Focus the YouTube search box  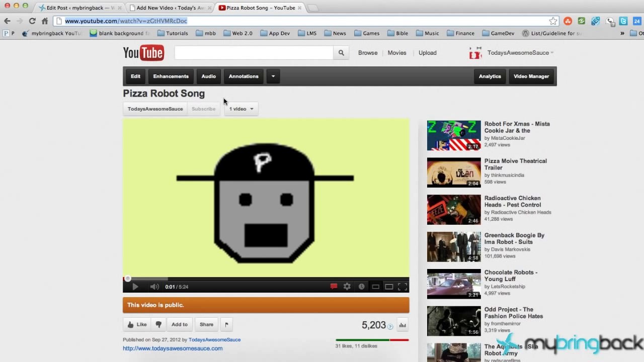click(x=254, y=53)
